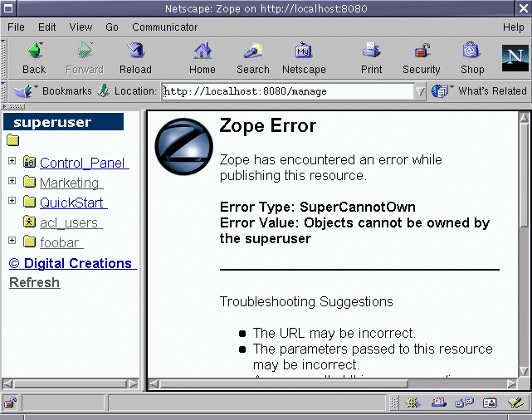The width and height of the screenshot is (532, 420).
Task: Click the page proxy icon next to Location
Action: coord(103,91)
